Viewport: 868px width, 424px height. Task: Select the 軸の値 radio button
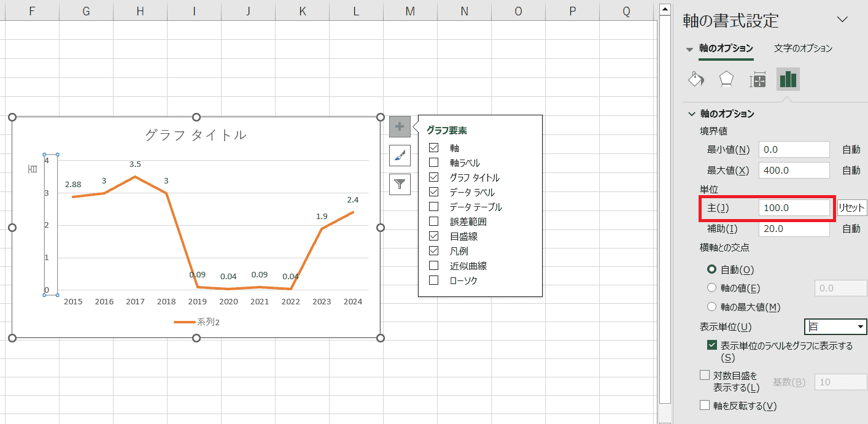pos(711,288)
